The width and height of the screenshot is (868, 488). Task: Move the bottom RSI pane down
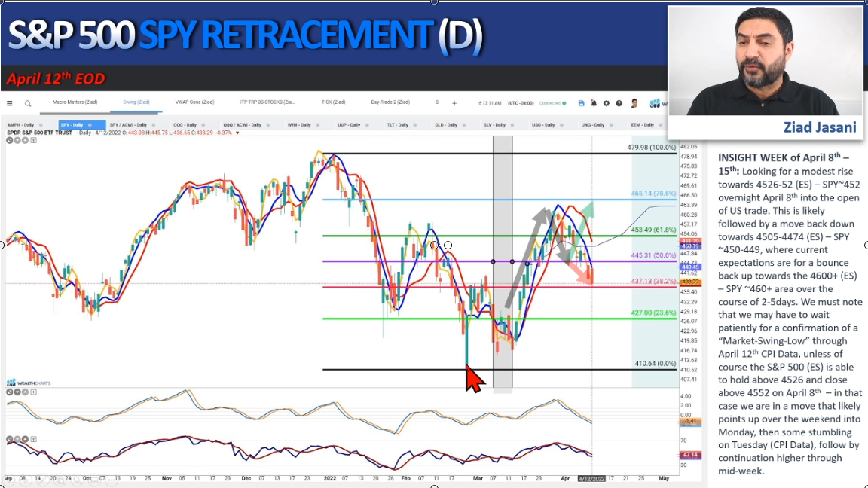click(x=18, y=439)
